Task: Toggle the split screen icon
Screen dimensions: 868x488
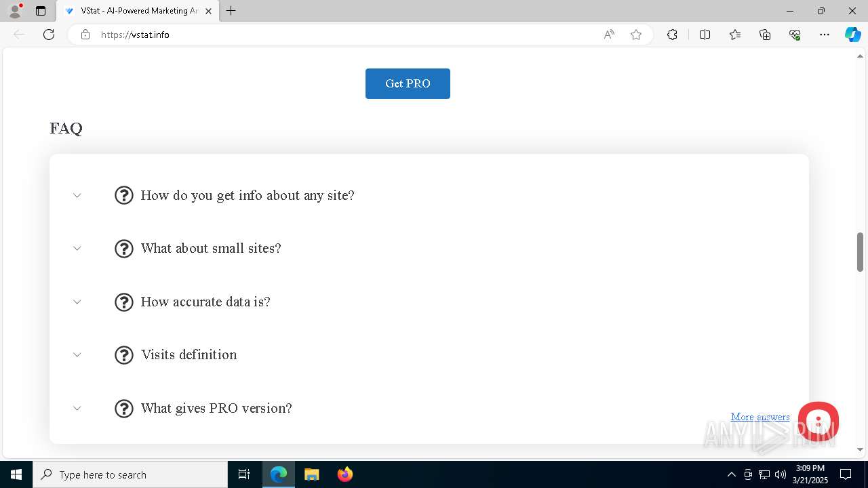Action: coord(705,35)
